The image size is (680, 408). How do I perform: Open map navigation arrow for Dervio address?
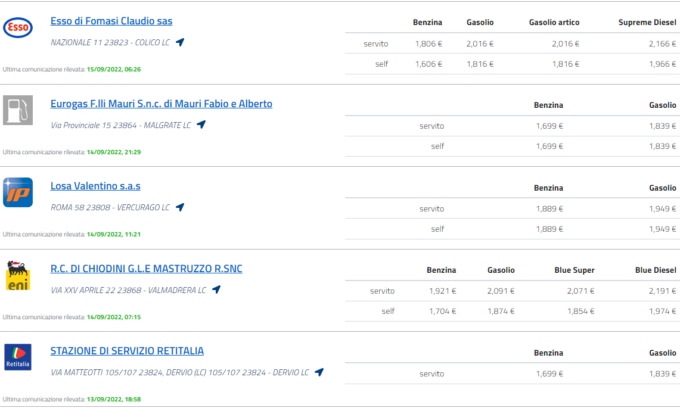point(319,372)
